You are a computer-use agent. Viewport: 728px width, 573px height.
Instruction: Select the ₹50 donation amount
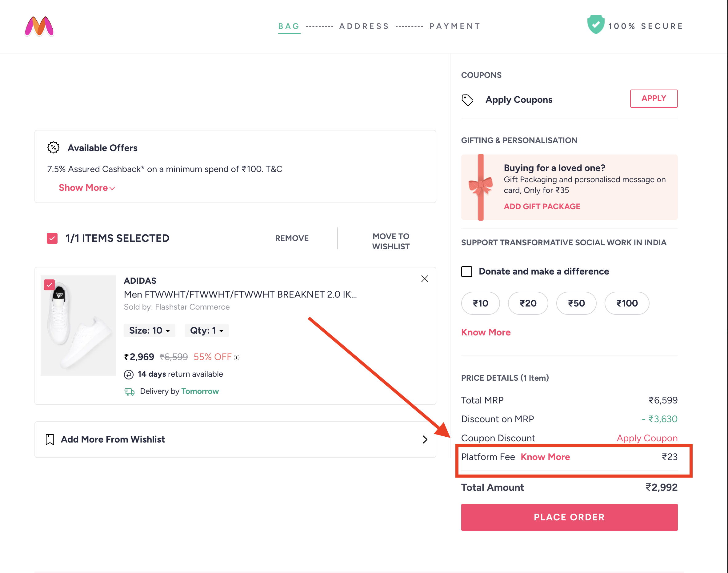[576, 303]
